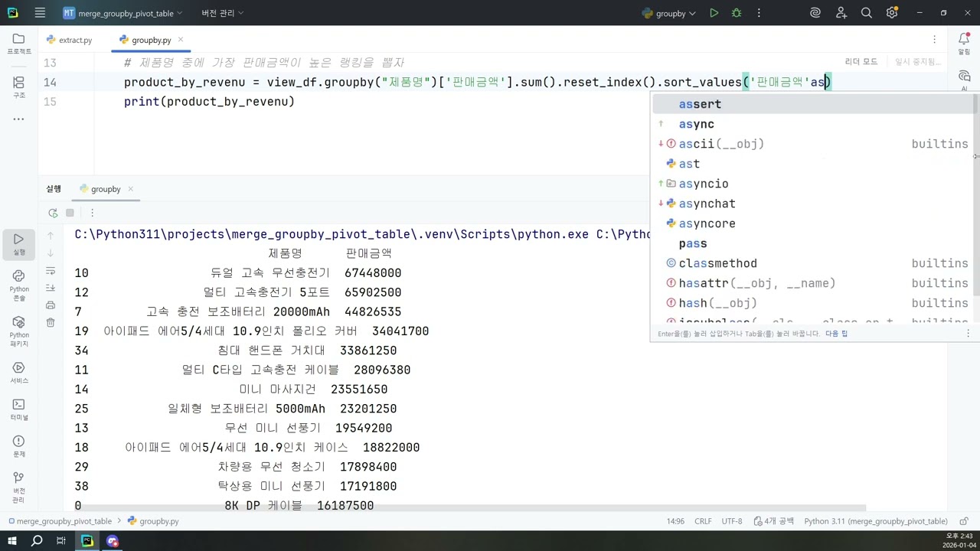This screenshot has width=980, height=551.
Task: Toggle 리더 모드 in the editor
Action: tap(861, 62)
